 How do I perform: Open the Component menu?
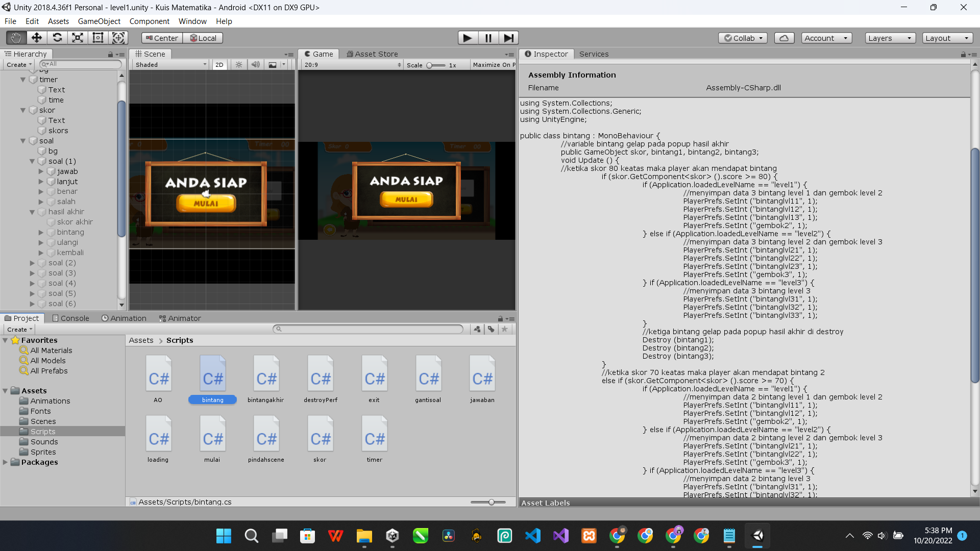pos(149,21)
